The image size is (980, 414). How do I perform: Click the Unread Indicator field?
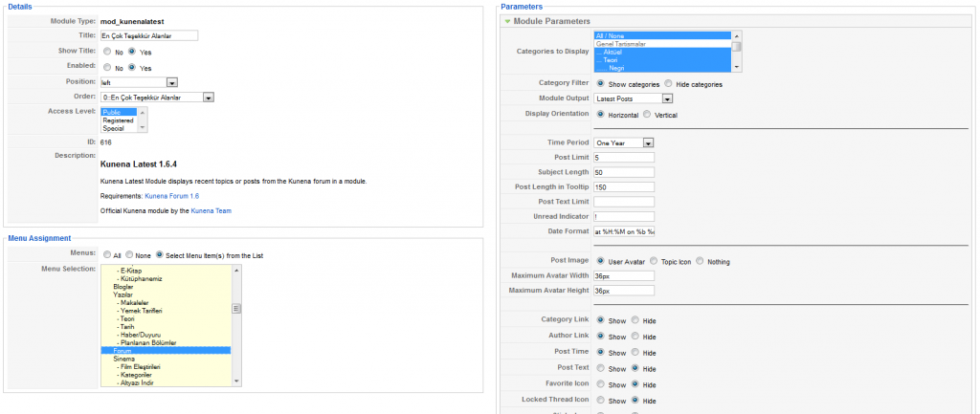click(624, 217)
